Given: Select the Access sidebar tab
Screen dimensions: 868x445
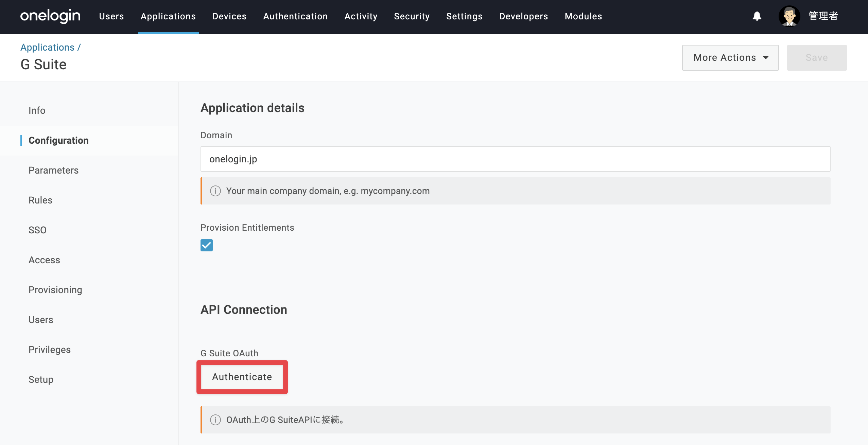Looking at the screenshot, I should coord(89,260).
